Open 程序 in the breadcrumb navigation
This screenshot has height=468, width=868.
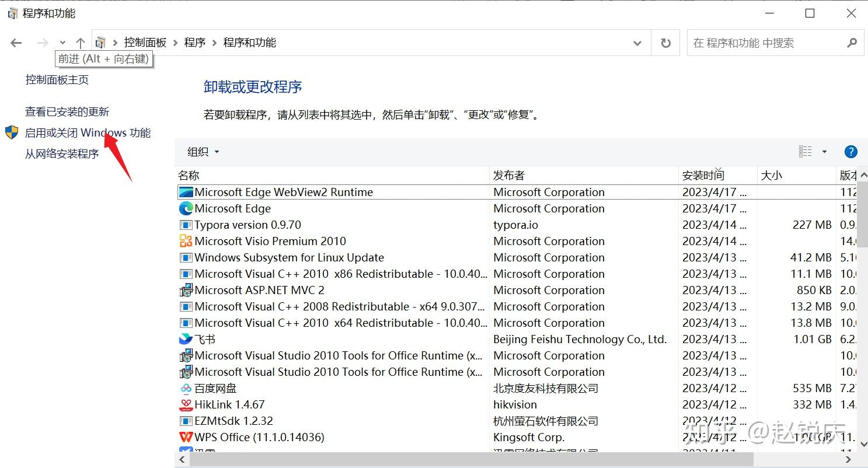pos(194,43)
